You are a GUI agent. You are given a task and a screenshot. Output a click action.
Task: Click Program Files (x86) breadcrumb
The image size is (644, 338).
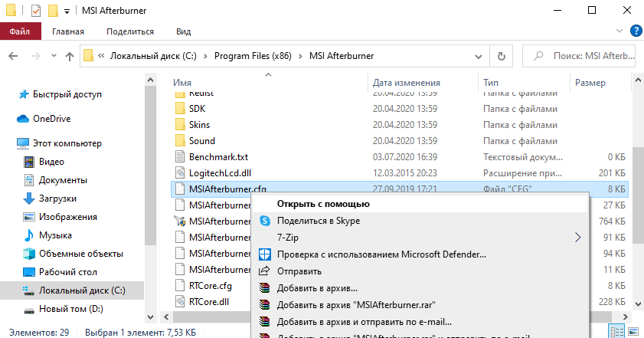tap(253, 56)
